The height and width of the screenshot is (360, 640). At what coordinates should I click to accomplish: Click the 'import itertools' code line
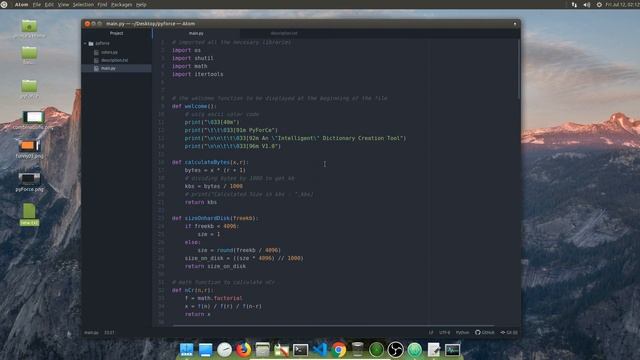click(x=198, y=74)
